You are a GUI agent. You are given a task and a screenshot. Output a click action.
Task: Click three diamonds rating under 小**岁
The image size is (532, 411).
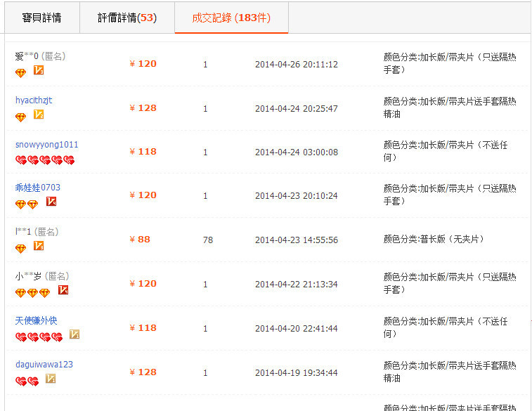[x=32, y=293]
